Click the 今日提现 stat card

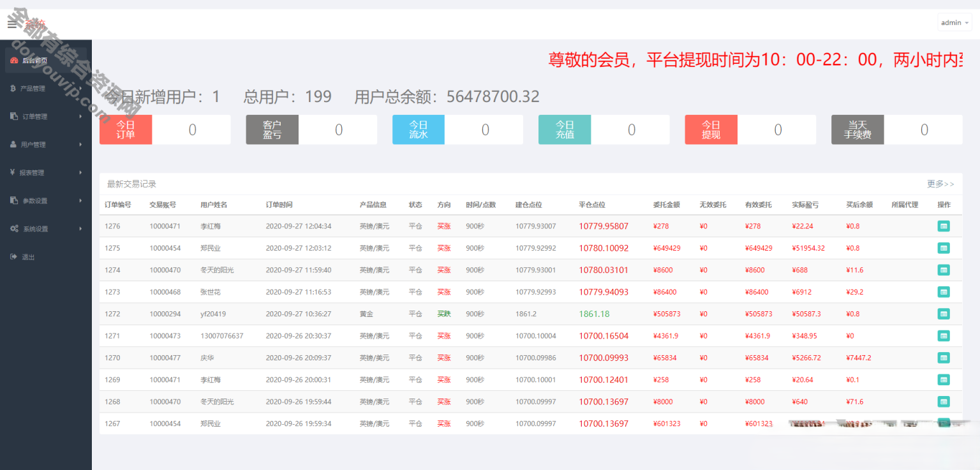click(750, 129)
